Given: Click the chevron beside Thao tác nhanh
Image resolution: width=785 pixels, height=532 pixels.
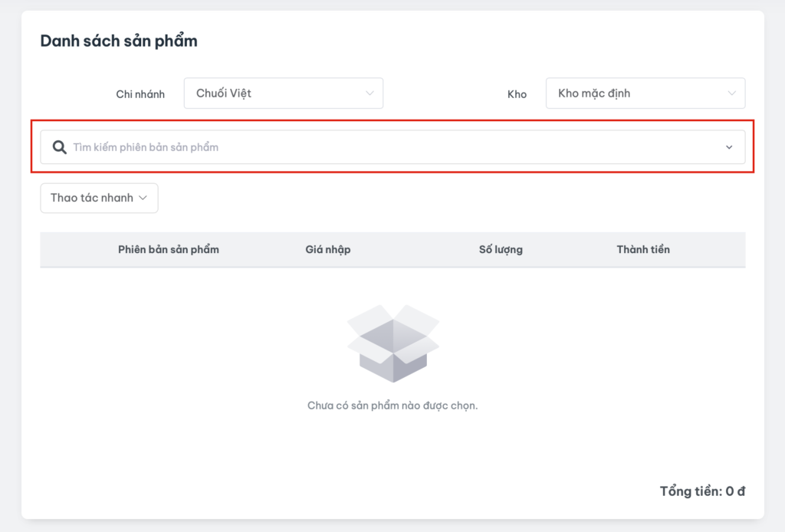Looking at the screenshot, I should pos(143,198).
